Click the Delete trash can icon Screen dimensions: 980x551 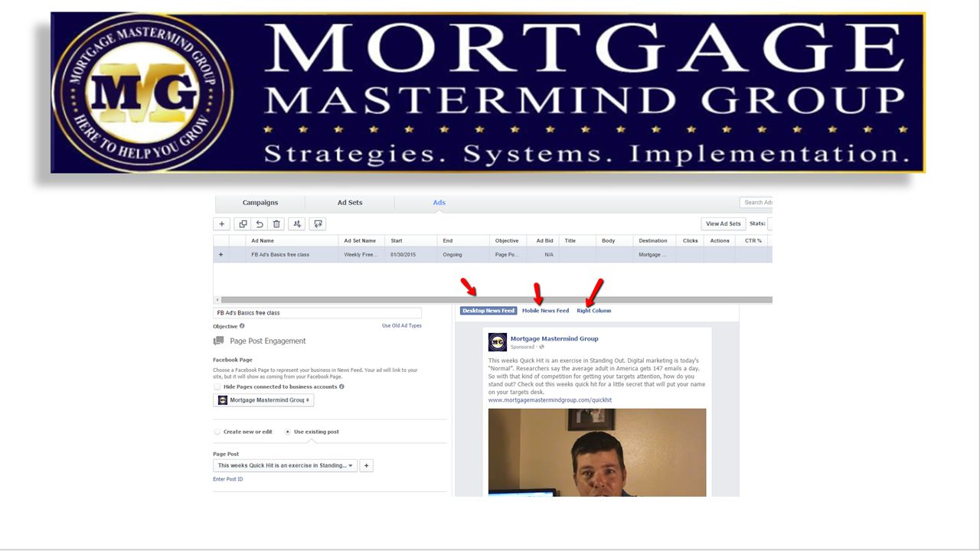(276, 224)
